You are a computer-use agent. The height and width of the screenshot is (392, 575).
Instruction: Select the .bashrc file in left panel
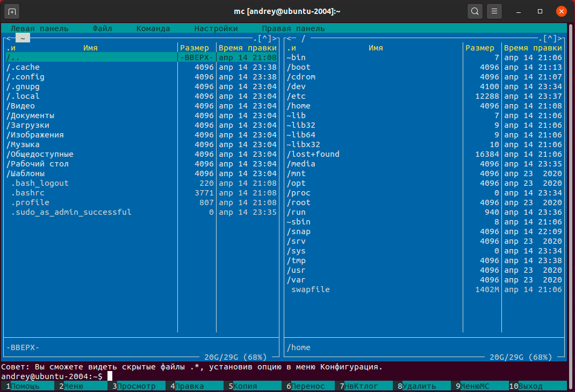(30, 193)
